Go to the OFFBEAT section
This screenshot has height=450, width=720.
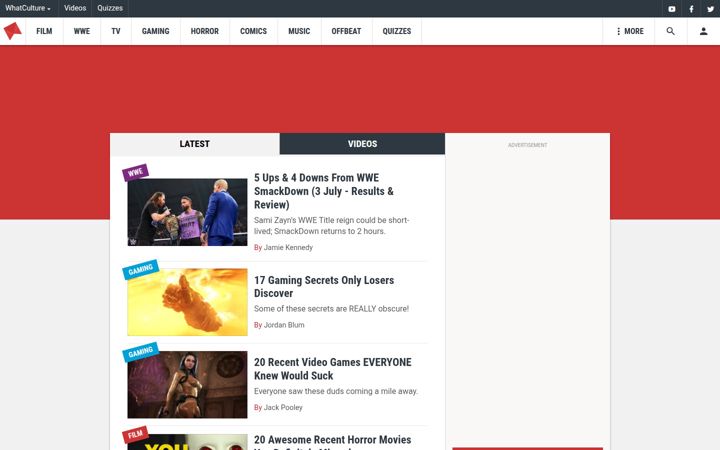[x=346, y=31]
